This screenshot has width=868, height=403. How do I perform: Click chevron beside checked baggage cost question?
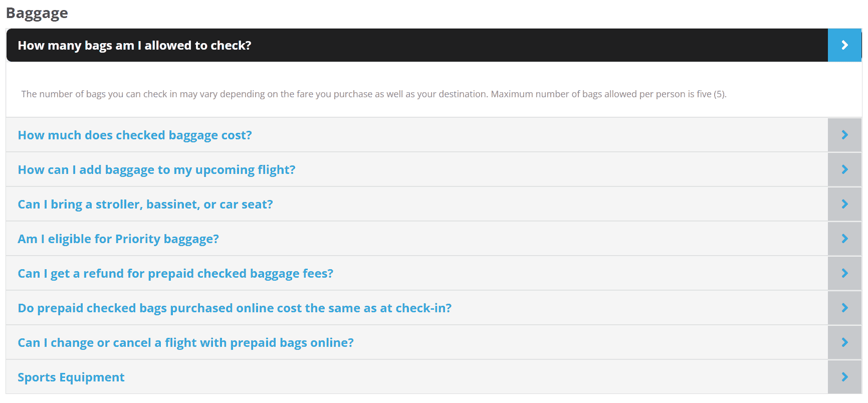click(x=844, y=135)
